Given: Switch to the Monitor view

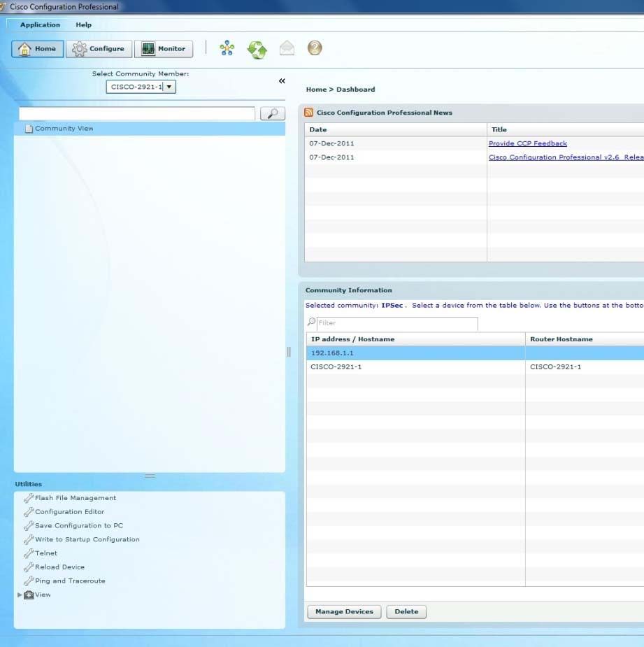Looking at the screenshot, I should pyautogui.click(x=164, y=49).
